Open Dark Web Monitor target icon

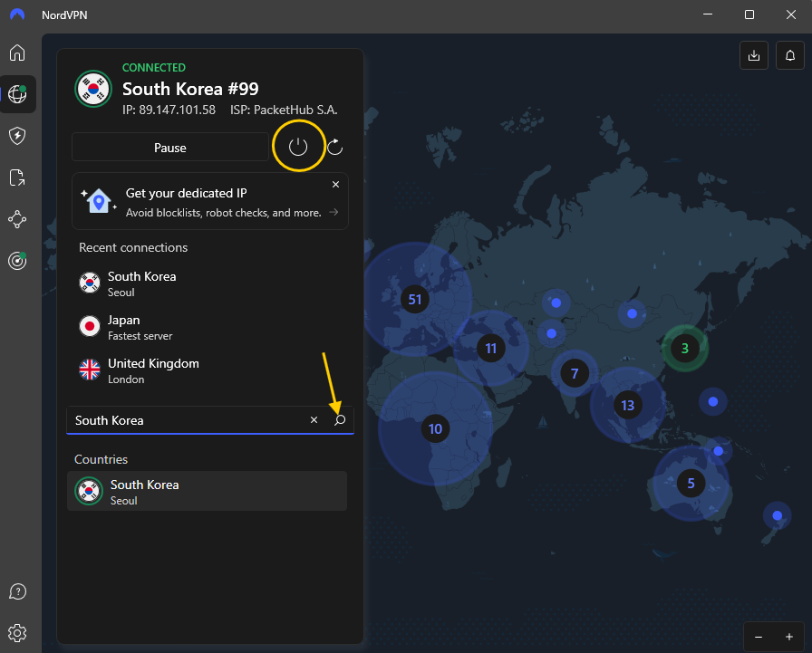[x=17, y=261]
